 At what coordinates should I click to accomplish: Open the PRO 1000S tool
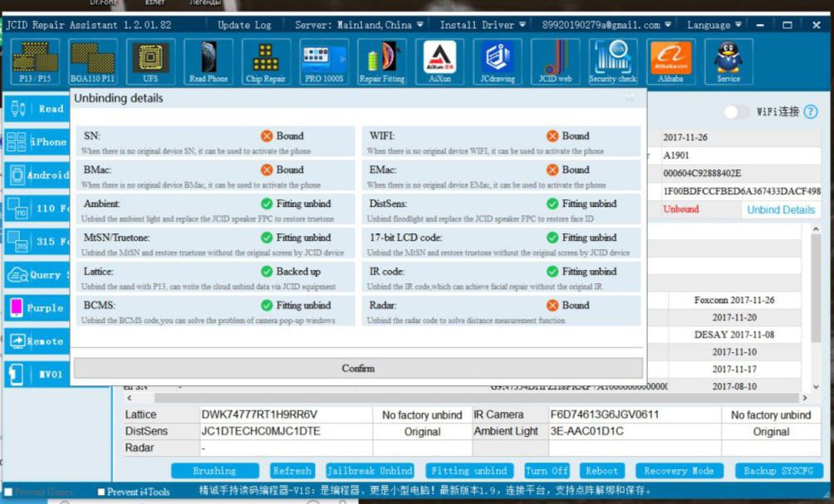point(324,61)
